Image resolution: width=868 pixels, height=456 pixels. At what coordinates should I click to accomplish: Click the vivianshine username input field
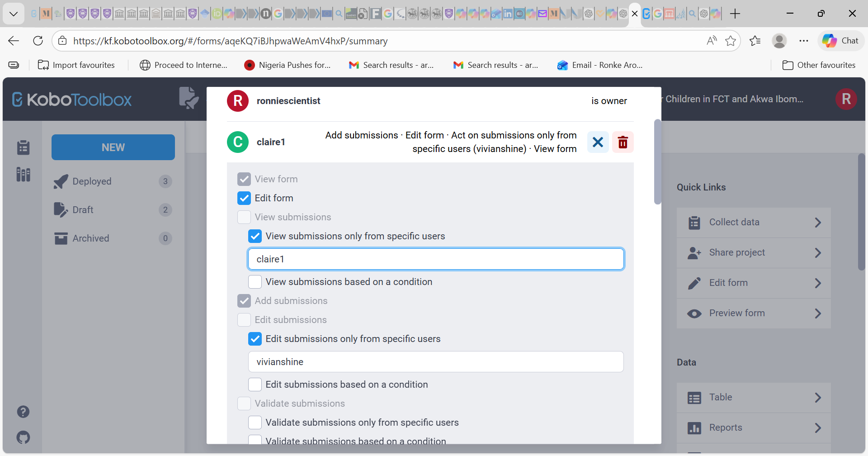[x=435, y=362]
